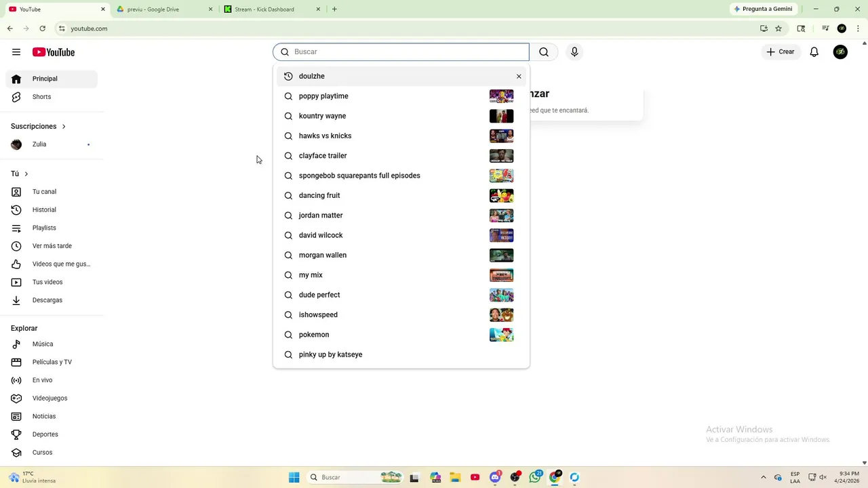Reload the page
This screenshot has width=868, height=488.
tap(42, 28)
